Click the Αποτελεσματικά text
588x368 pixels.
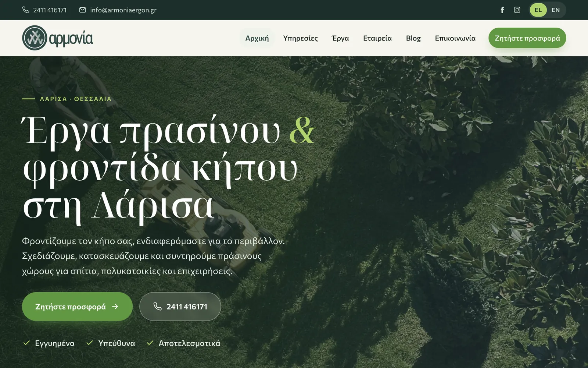click(x=189, y=343)
